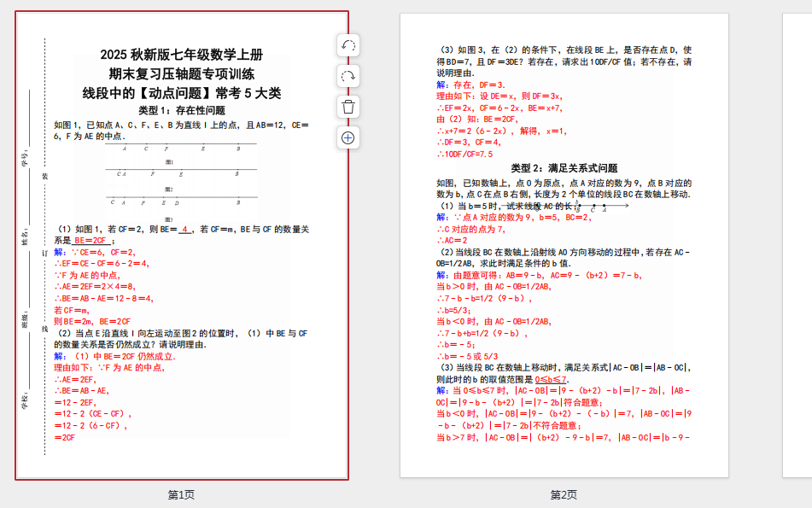Click the 图3 line diagram on page 1
This screenshot has width=812, height=508.
click(x=180, y=204)
